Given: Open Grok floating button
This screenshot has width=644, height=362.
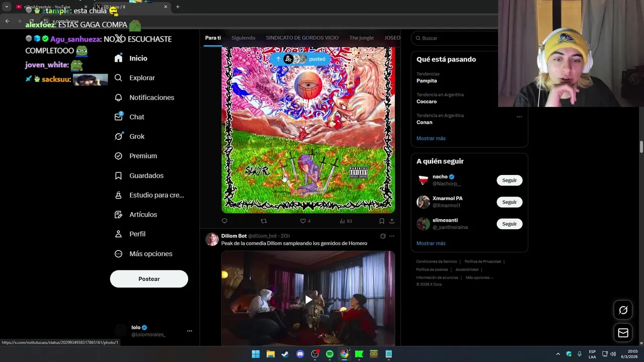Looking at the screenshot, I should click(623, 310).
